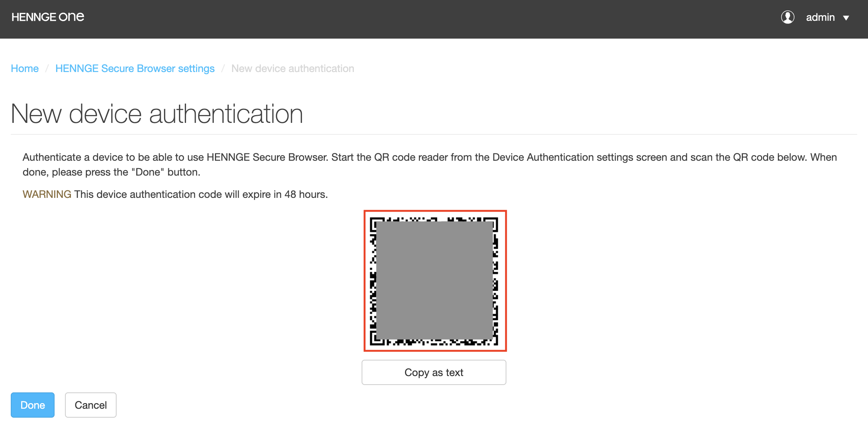Click the New device authentication breadcrumb text
868x444 pixels.
click(x=293, y=69)
